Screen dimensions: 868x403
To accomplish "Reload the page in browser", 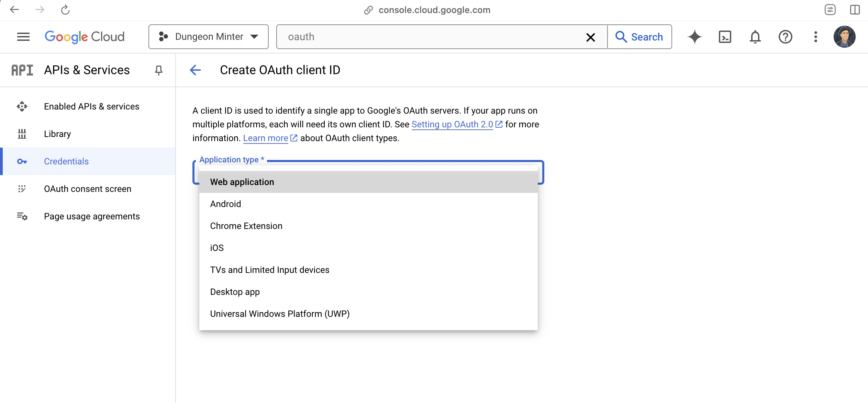I will [65, 10].
